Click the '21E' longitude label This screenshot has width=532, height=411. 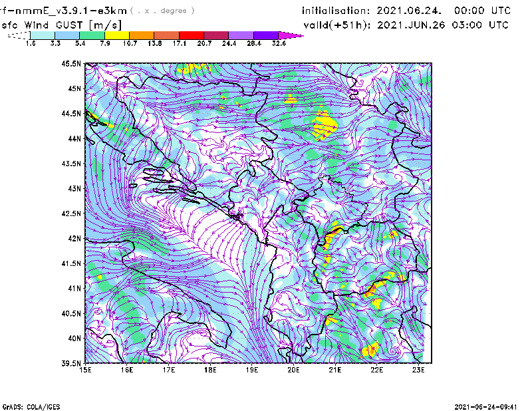point(335,370)
